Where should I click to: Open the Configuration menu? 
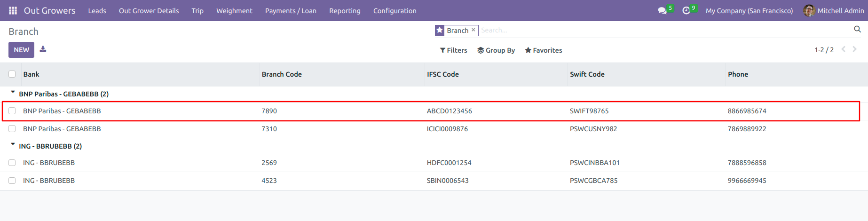[x=395, y=10]
